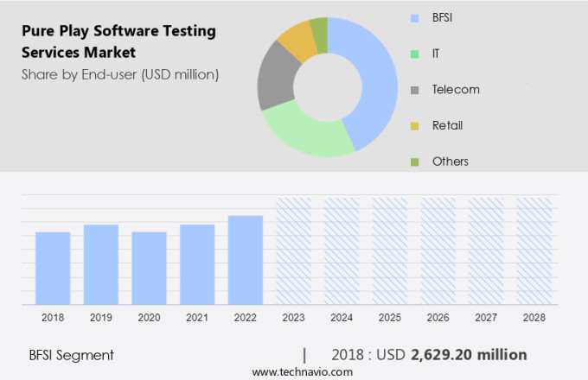Click the 2020 bar in the chart
The height and width of the screenshot is (380, 588).
(149, 268)
